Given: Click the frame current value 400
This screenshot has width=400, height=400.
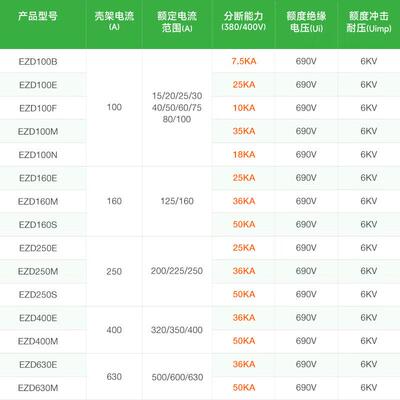Looking at the screenshot, I should 114,330.
